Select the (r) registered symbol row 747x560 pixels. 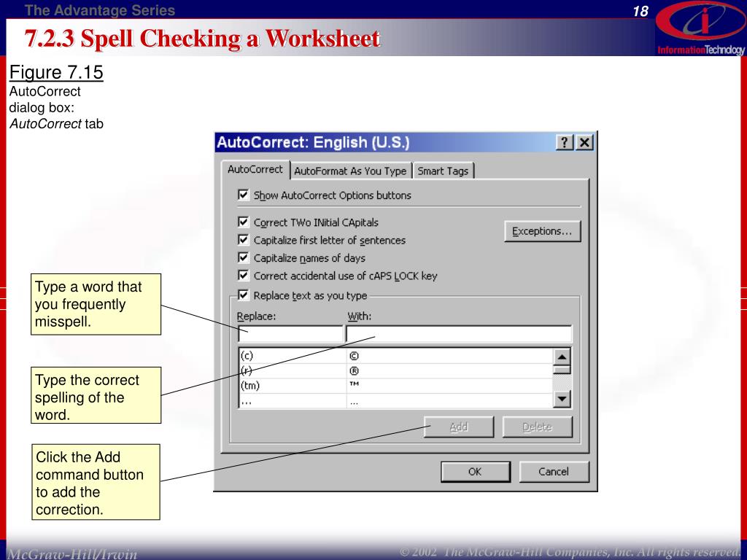click(x=395, y=371)
